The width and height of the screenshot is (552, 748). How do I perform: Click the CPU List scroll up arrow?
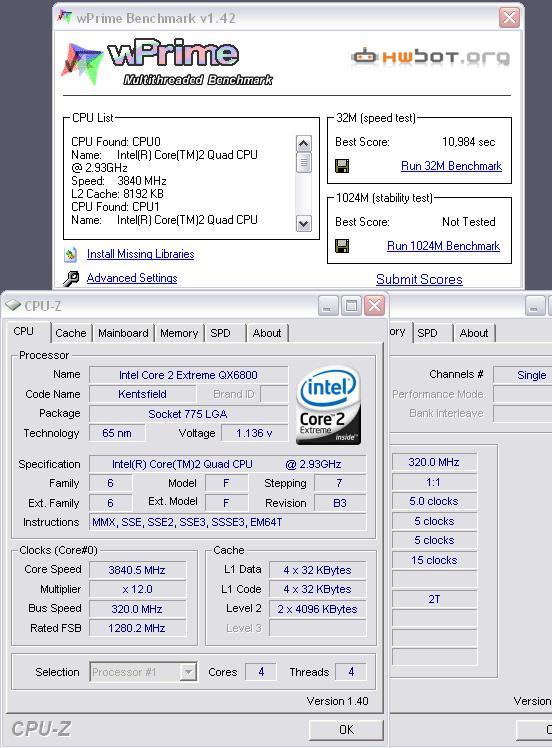(304, 144)
